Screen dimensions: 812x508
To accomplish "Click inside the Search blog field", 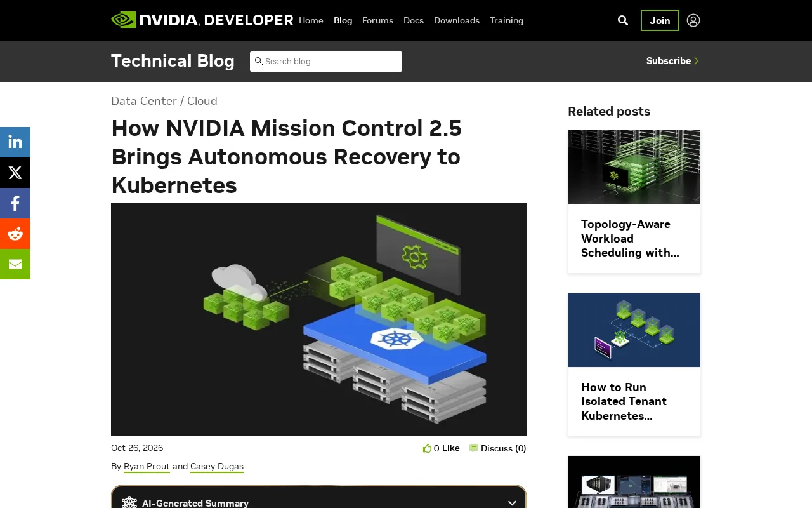I will coord(326,62).
